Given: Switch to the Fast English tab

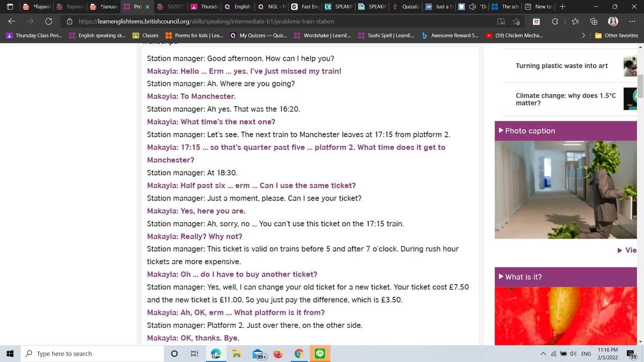Looking at the screenshot, I should point(306,6).
